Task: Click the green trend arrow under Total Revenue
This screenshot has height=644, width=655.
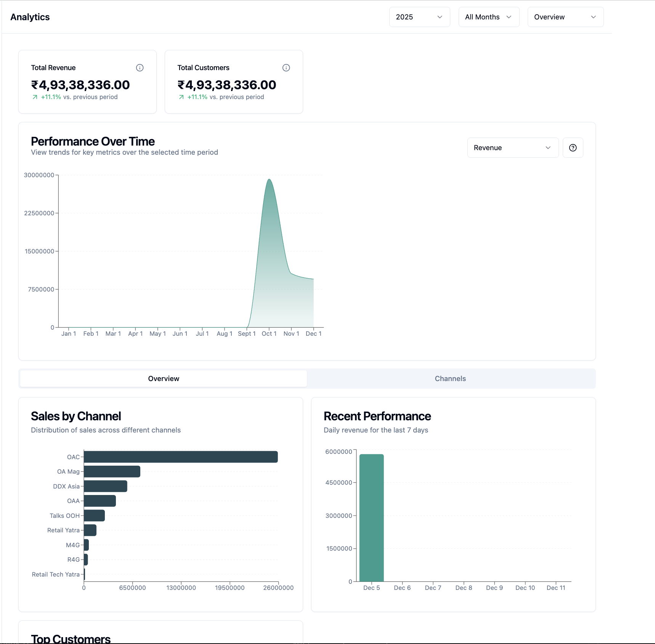Action: pos(34,97)
